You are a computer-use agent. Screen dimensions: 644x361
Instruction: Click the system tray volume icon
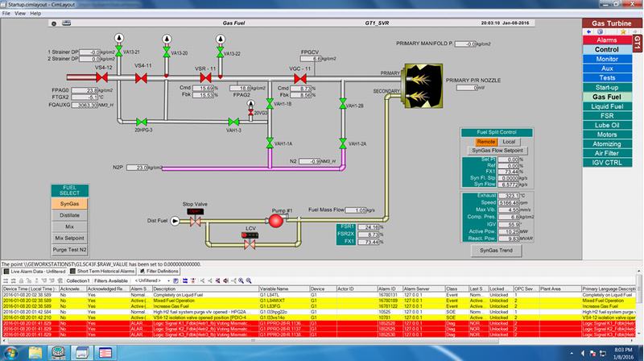coord(582,353)
